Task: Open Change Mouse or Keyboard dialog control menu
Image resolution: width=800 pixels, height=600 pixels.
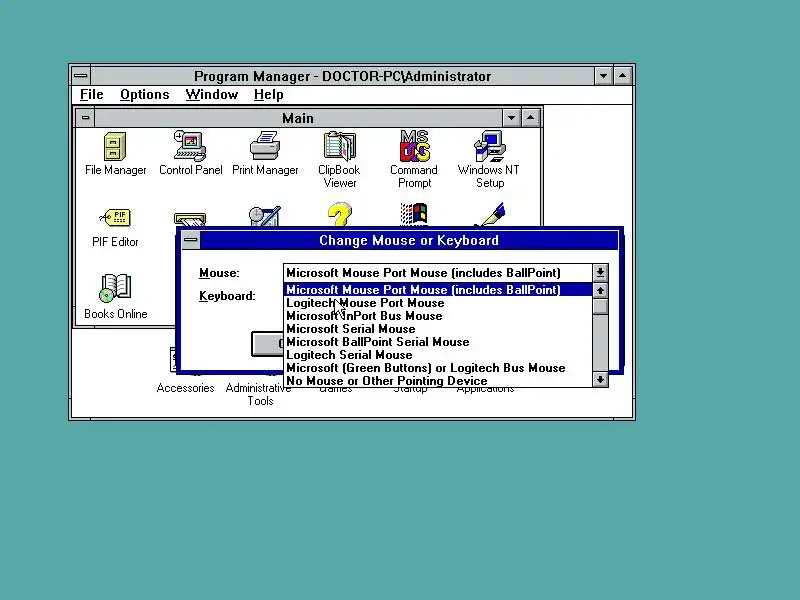Action: (x=190, y=240)
